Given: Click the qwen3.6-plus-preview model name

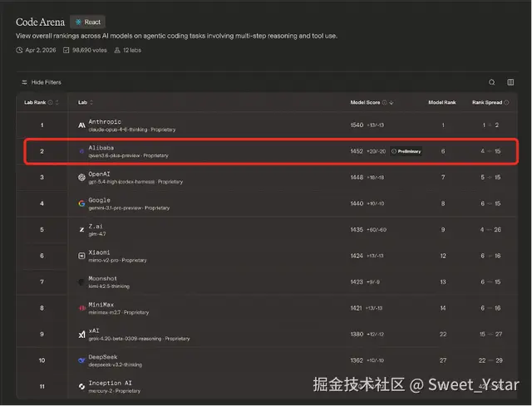Looking at the screenshot, I should click(x=114, y=155).
